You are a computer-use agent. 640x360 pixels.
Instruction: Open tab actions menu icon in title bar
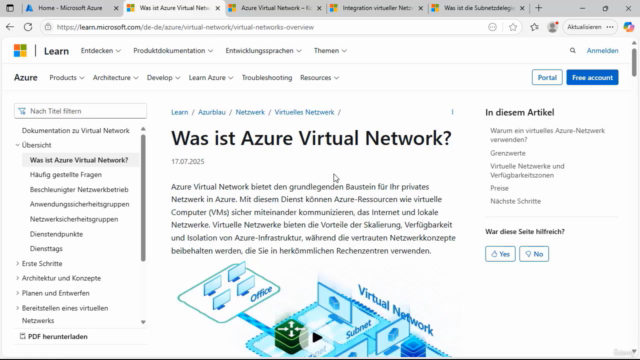(10, 8)
